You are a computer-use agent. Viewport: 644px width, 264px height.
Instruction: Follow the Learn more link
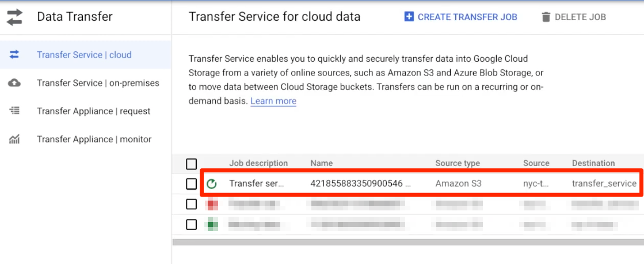[x=273, y=101]
